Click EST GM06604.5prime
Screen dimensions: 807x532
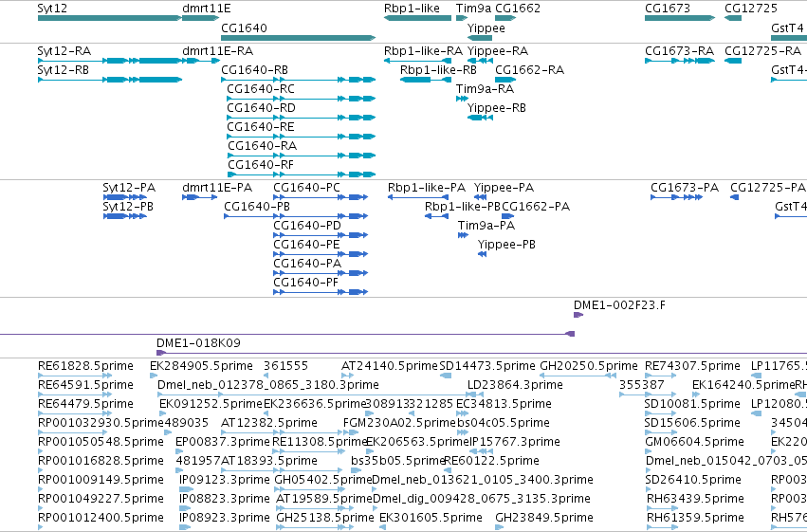point(649,451)
